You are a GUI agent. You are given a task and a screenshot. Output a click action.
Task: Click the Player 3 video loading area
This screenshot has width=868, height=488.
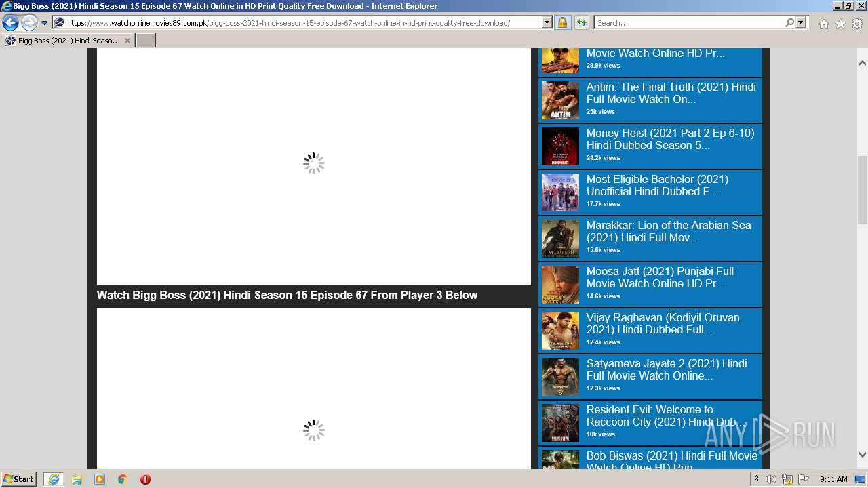click(x=314, y=389)
